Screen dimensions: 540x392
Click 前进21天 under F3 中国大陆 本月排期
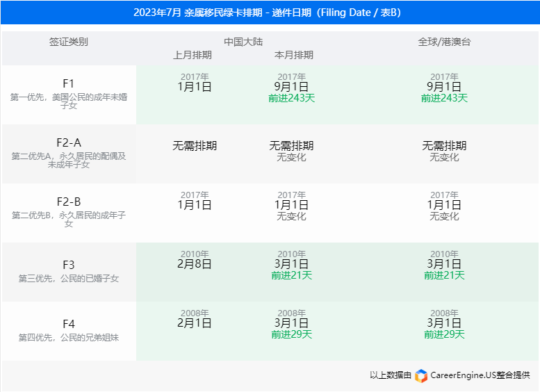tap(292, 275)
